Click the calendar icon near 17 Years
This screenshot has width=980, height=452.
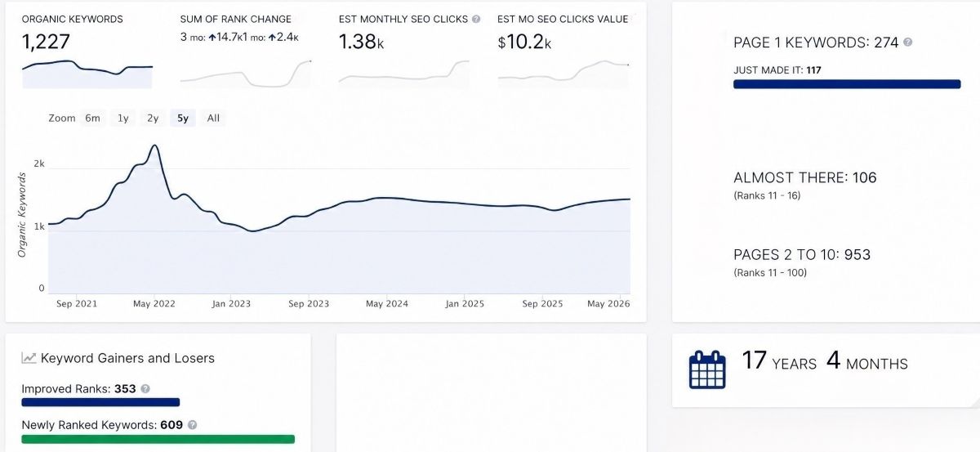707,369
